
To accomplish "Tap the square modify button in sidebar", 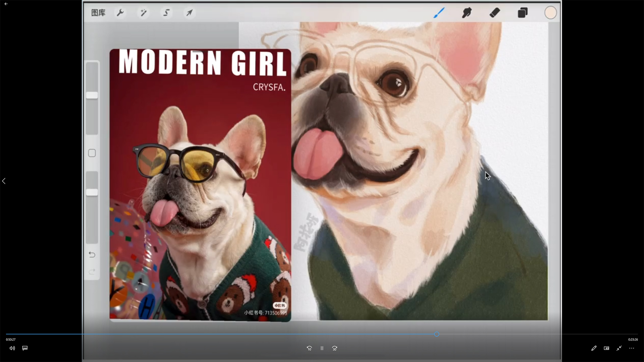I will click(x=92, y=153).
